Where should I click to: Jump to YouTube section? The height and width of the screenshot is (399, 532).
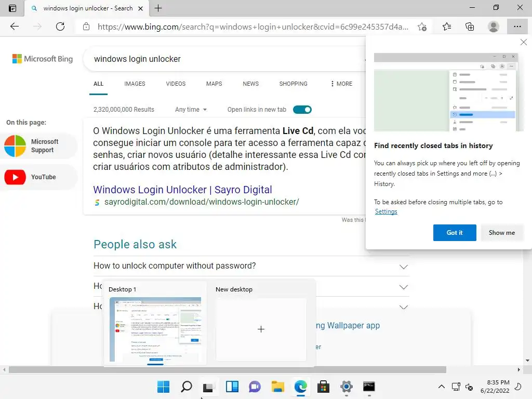39,177
